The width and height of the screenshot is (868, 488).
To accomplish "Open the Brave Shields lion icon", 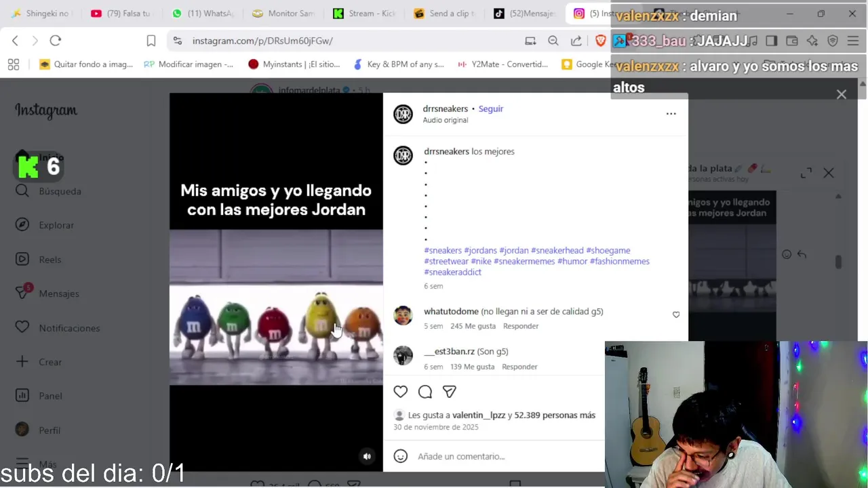I will tap(600, 41).
